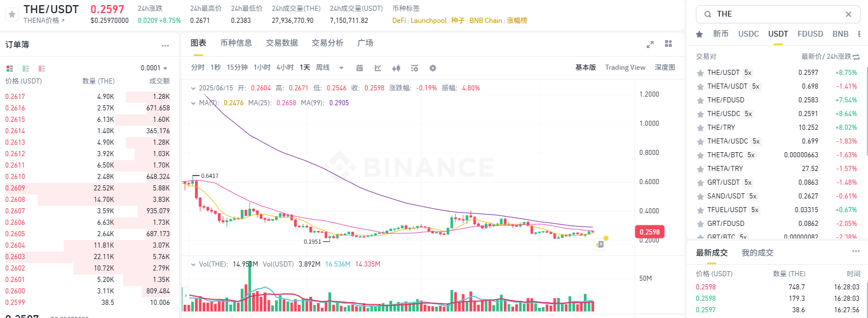This screenshot has width=868, height=318.
Task: Click the Launchpool tag link
Action: [x=428, y=21]
